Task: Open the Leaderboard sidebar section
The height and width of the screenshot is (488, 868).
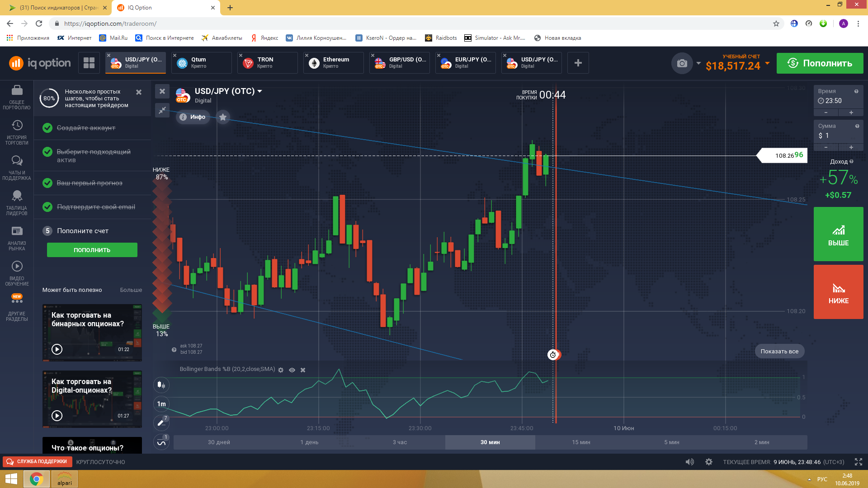Action: click(x=17, y=203)
